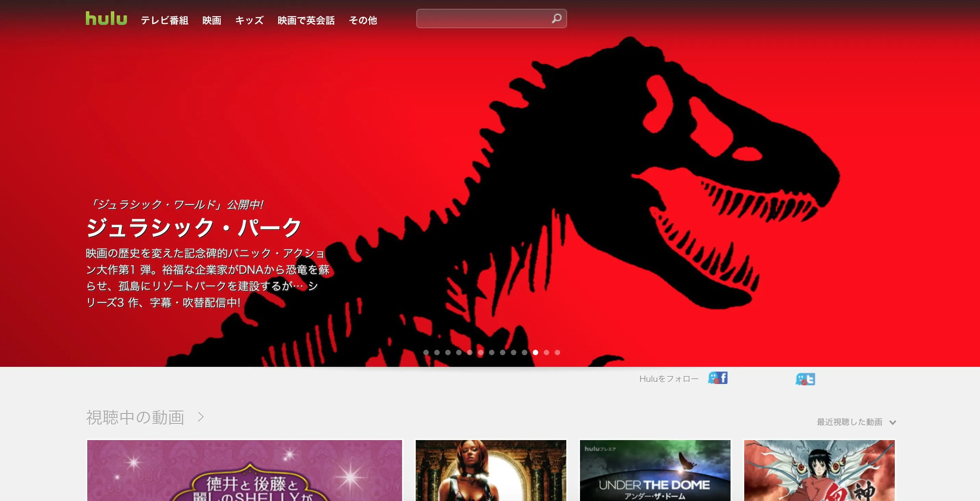This screenshot has width=980, height=501.
Task: Open the その他 menu
Action: coord(363,20)
